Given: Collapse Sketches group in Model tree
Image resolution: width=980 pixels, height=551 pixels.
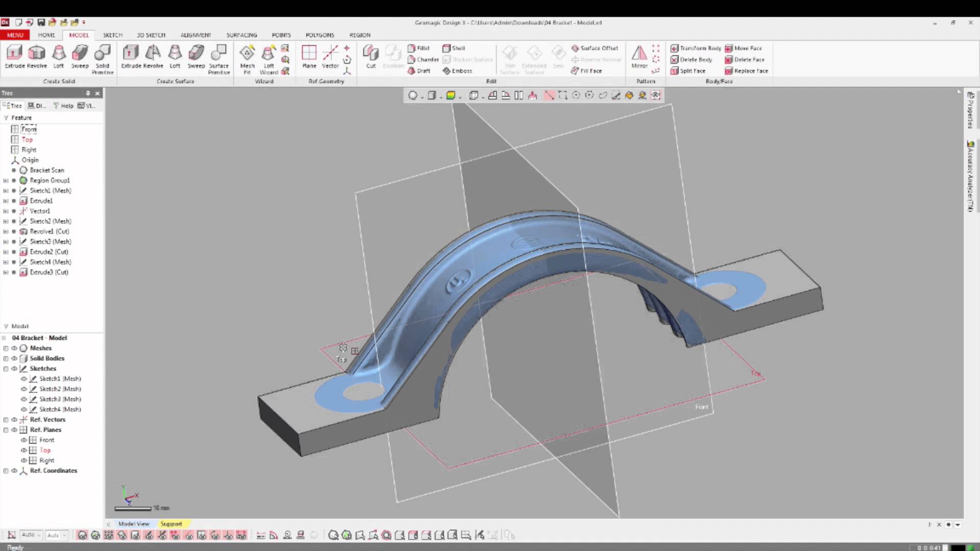Looking at the screenshot, I should [x=6, y=369].
